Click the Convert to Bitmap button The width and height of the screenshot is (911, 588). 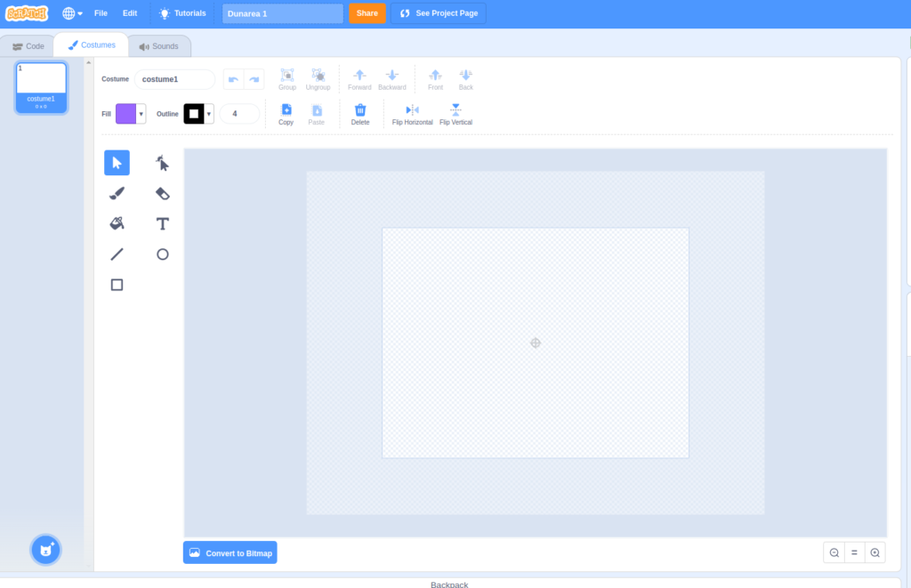[230, 552]
